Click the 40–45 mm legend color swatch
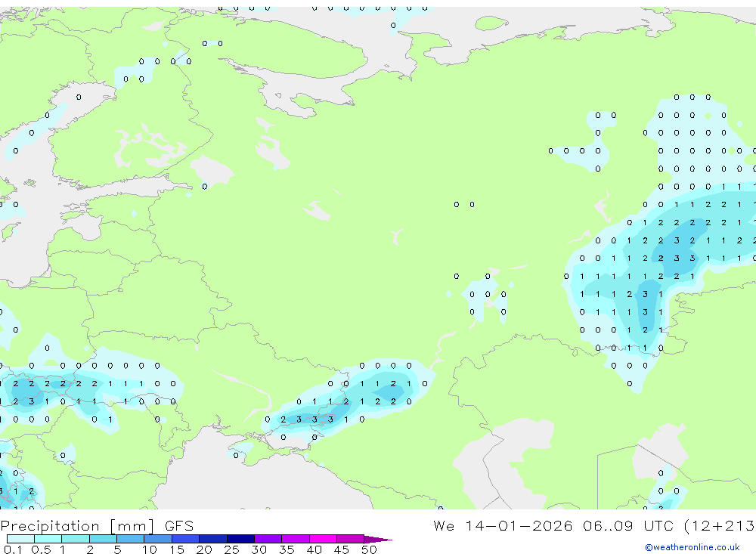The image size is (756, 554). [323, 539]
